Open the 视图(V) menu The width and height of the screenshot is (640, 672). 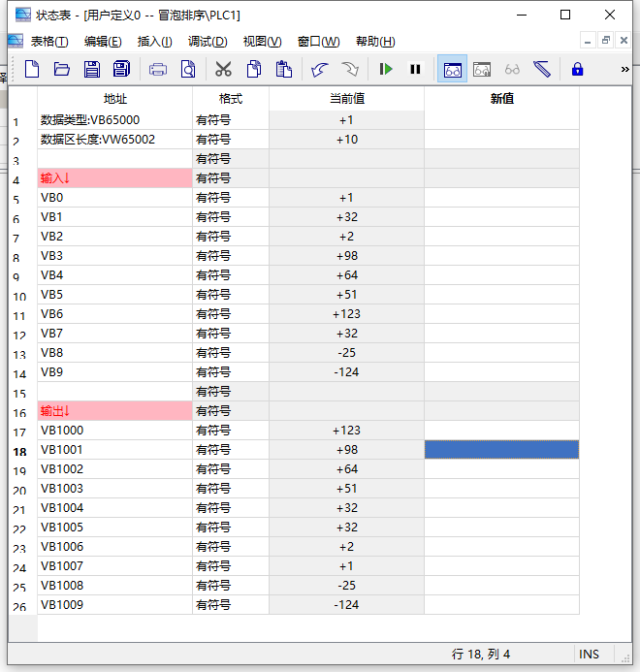click(x=263, y=42)
